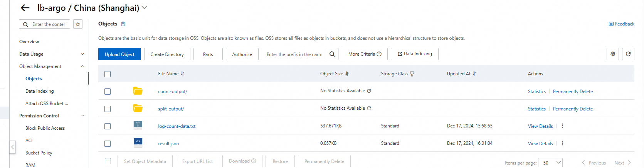Image resolution: width=644 pixels, height=168 pixels.
Task: Open Data Indexing in the sidebar
Action: coord(39,91)
